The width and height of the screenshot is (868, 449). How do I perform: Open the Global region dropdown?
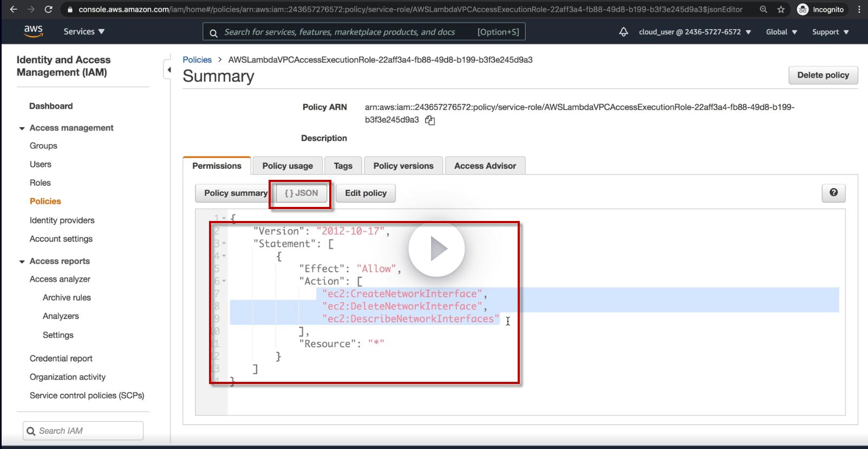click(781, 32)
